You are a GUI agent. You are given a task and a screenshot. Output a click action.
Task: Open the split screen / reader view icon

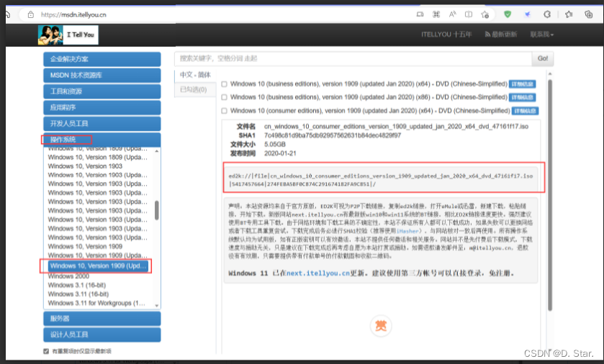[x=469, y=14]
